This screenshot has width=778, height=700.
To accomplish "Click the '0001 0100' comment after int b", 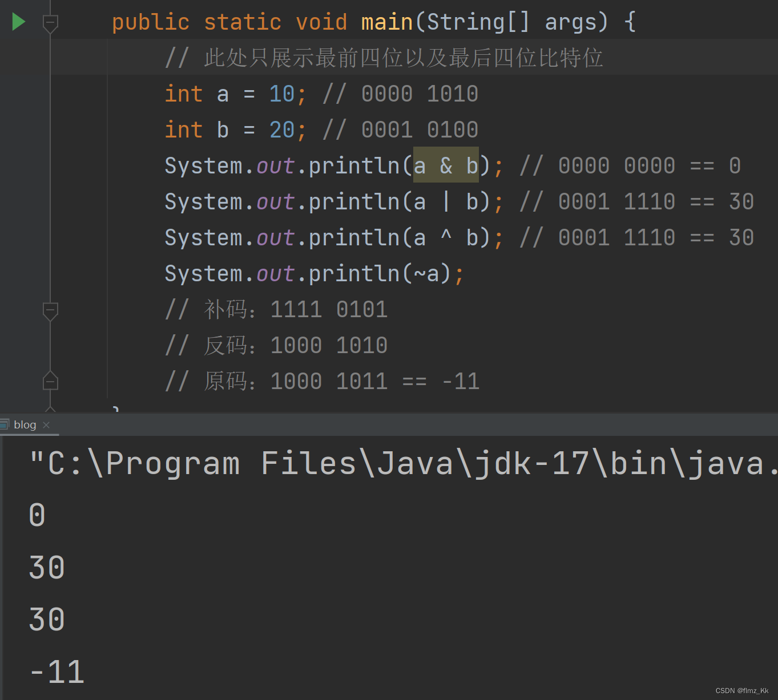I will tap(400, 130).
